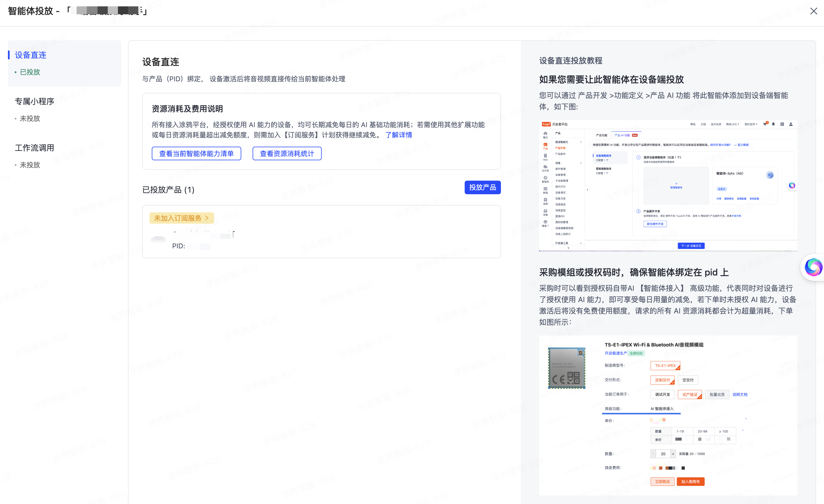Click the chevron arrow in 未加入订阅服务 tag
Viewport: 824px width, 504px height.
click(x=207, y=218)
